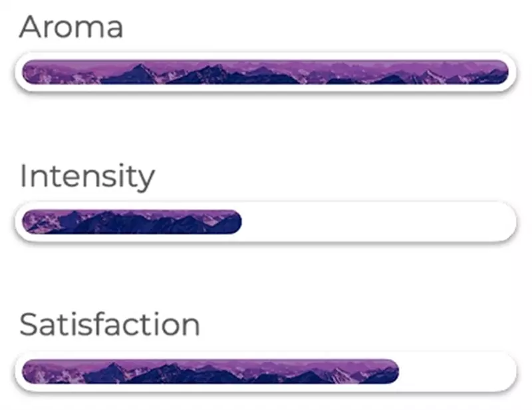Click the letter A in Aroma
The image size is (532, 410).
pyautogui.click(x=30, y=27)
